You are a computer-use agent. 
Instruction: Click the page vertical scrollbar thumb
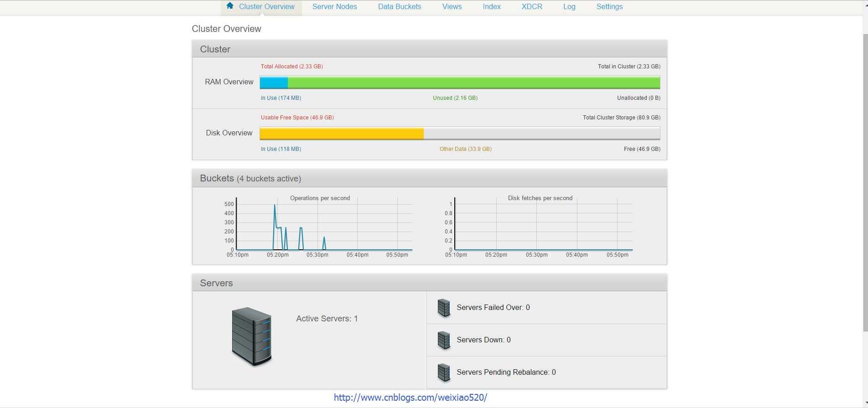(x=865, y=182)
